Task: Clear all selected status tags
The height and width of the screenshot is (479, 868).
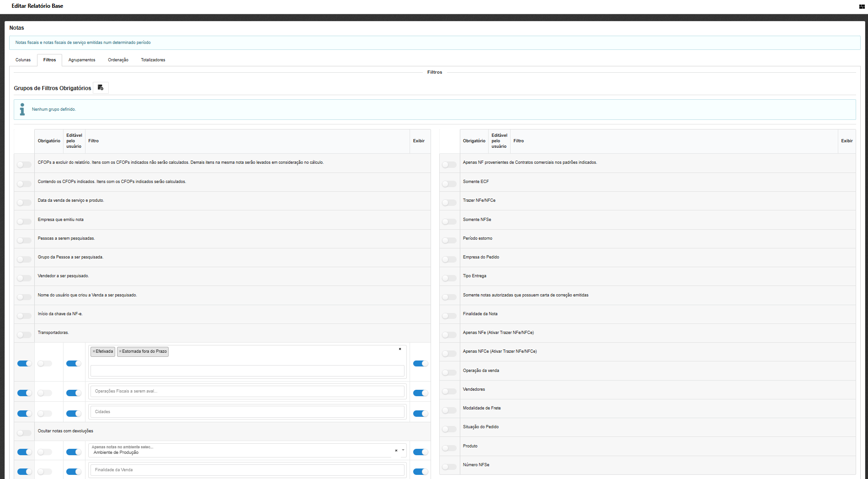Action: [x=400, y=349]
